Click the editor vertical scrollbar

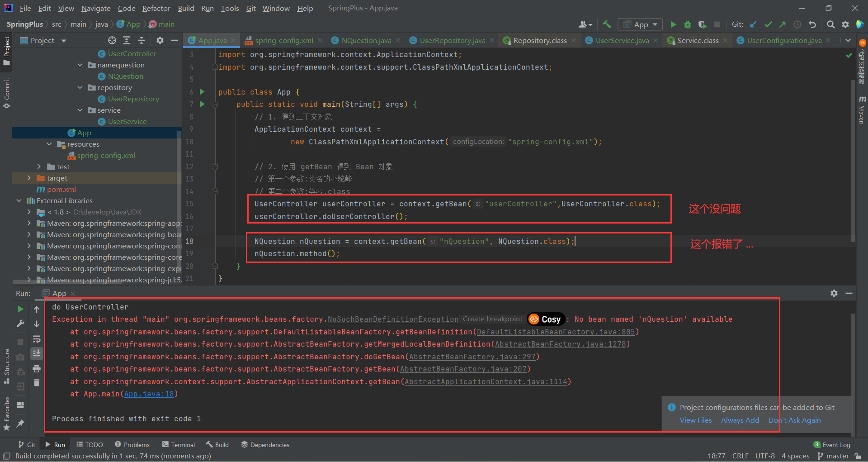pyautogui.click(x=853, y=161)
